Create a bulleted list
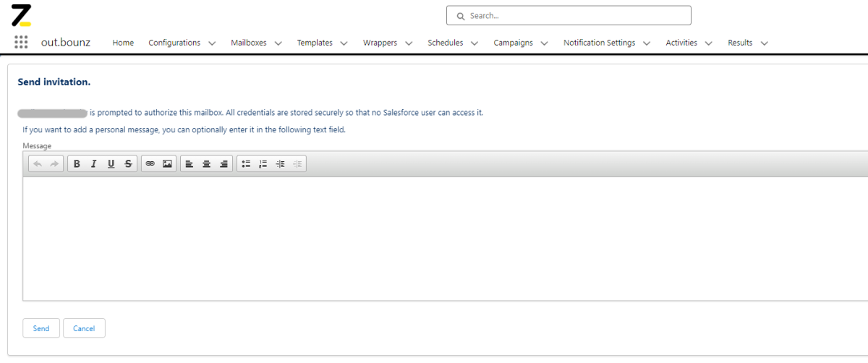868x363 pixels. coord(246,164)
